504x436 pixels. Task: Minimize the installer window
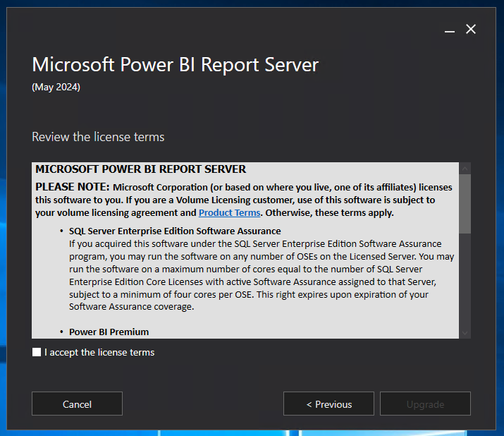coord(449,30)
